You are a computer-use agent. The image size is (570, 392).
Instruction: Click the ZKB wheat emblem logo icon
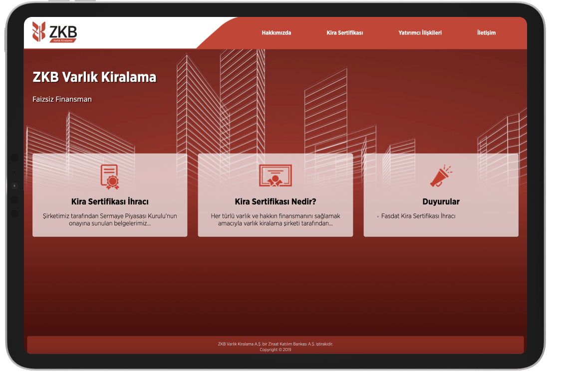39,31
